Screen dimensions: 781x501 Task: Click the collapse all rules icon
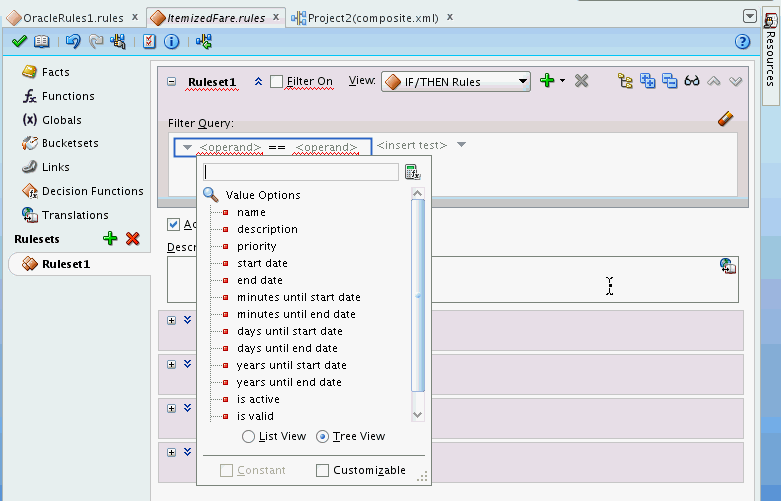[669, 81]
